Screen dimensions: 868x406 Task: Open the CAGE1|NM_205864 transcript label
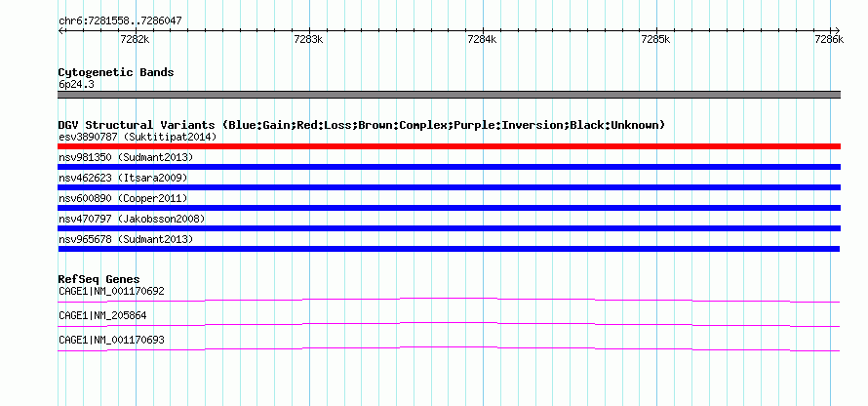102,315
